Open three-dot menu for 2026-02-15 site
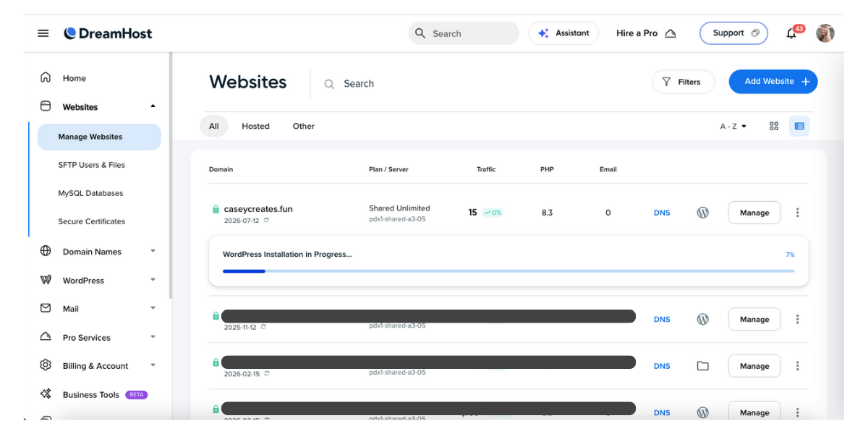This screenshot has width=868, height=434. click(798, 366)
